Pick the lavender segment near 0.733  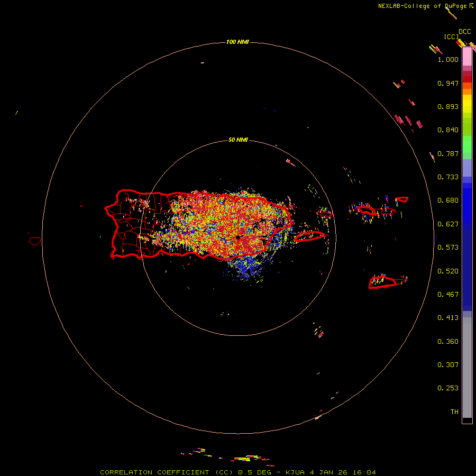[x=467, y=168]
